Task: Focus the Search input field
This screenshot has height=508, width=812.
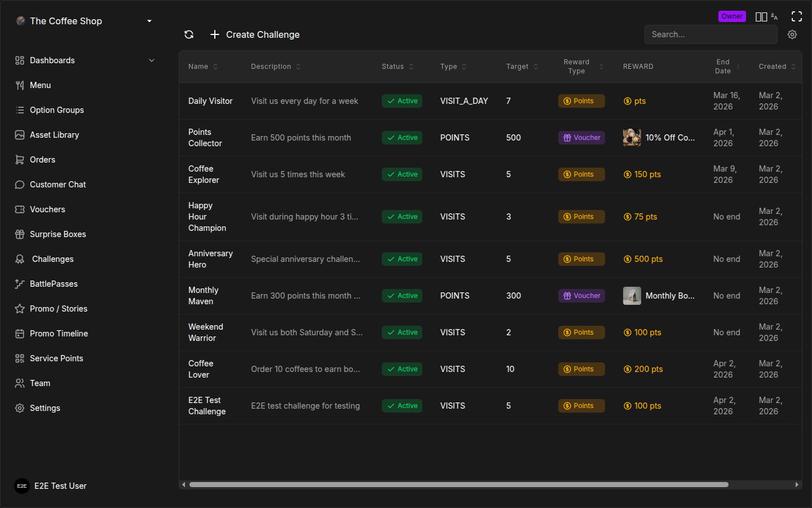Action: (710, 34)
